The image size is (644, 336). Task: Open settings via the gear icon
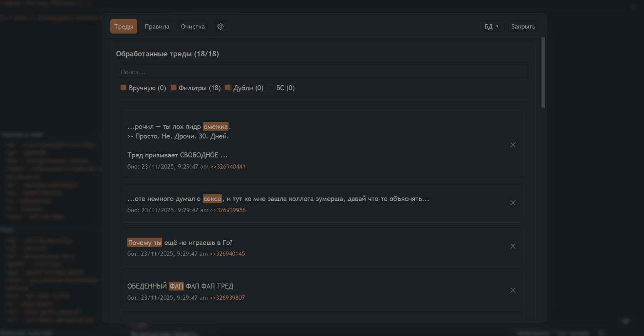[221, 27]
